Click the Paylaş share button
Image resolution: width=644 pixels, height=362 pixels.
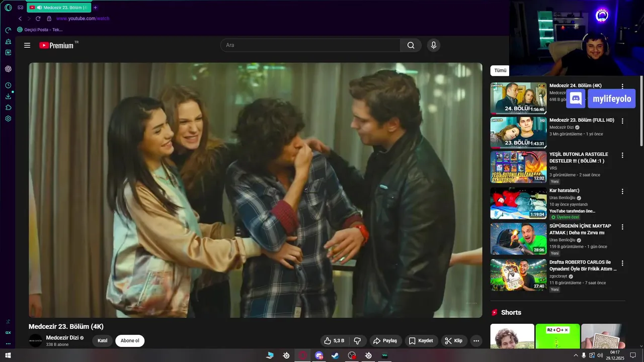click(385, 341)
